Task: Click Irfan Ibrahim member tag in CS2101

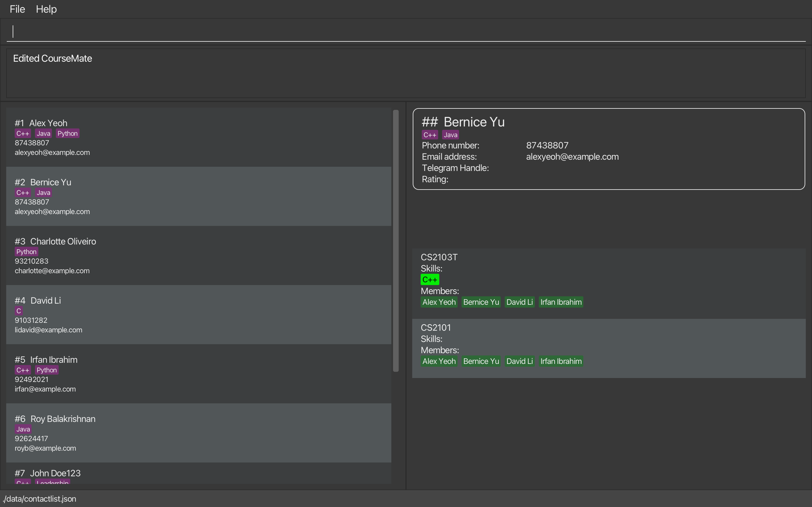Action: [x=561, y=361]
